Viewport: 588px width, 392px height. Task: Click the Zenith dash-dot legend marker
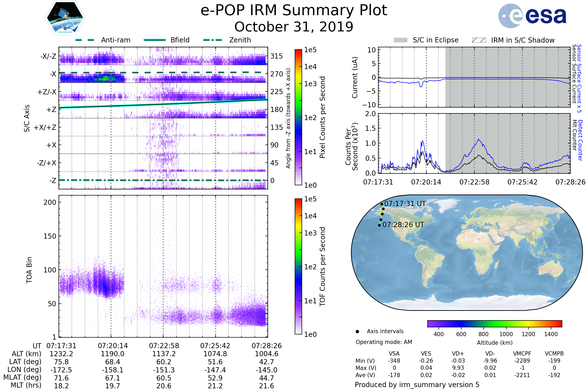pos(212,40)
